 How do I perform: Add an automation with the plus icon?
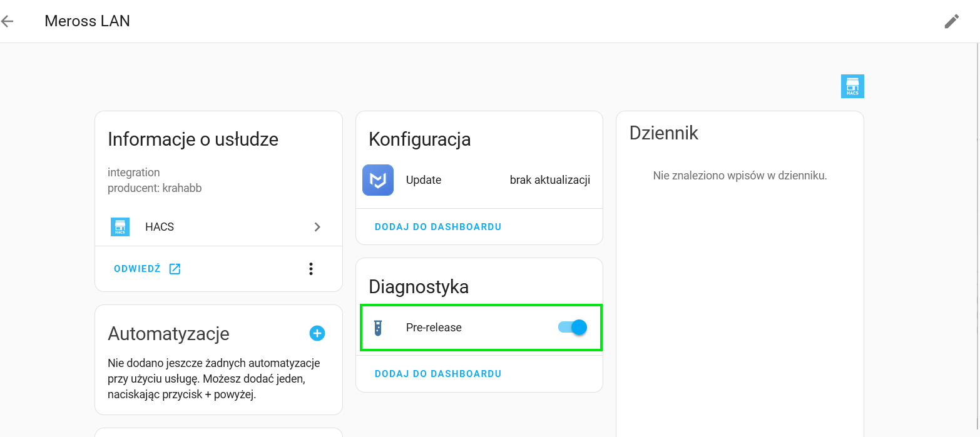click(317, 333)
